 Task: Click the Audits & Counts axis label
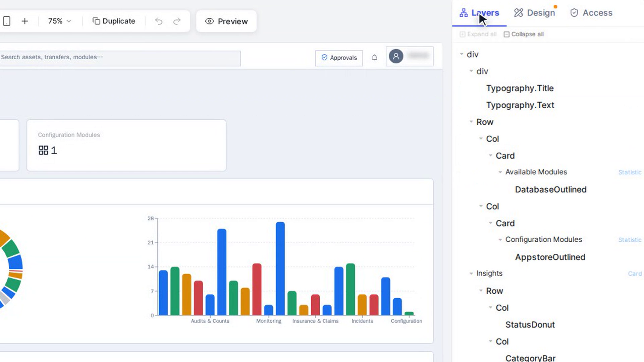(210, 321)
